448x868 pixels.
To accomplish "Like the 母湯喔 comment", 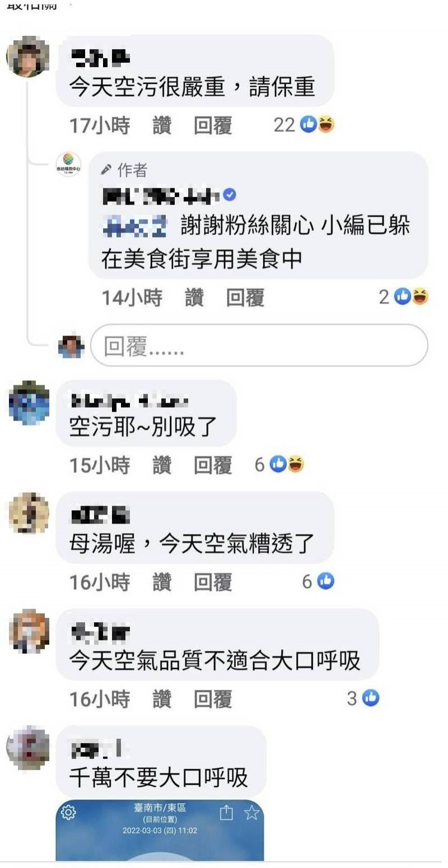I will click(162, 582).
